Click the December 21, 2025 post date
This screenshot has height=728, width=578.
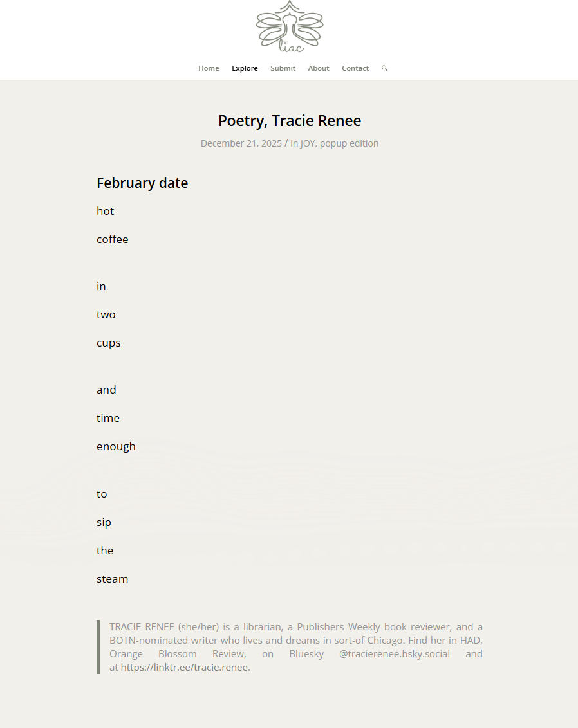tap(241, 143)
